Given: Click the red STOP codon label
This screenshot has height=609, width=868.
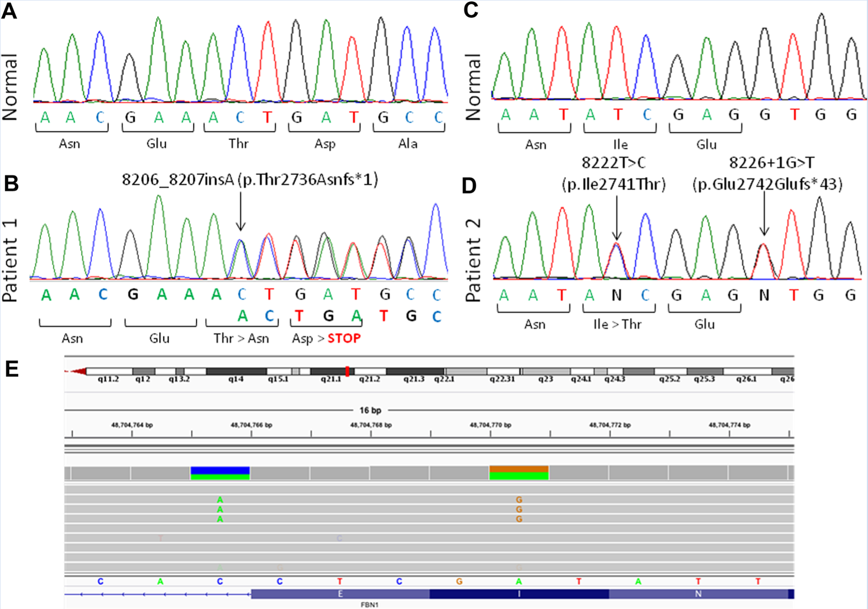Looking at the screenshot, I should click(x=344, y=338).
